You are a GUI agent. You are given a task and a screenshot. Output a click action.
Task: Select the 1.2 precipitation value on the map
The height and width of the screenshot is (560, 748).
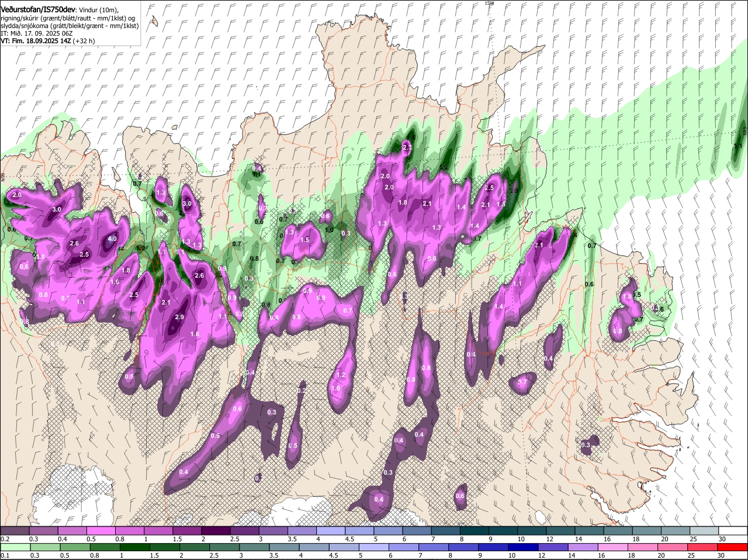(341, 375)
